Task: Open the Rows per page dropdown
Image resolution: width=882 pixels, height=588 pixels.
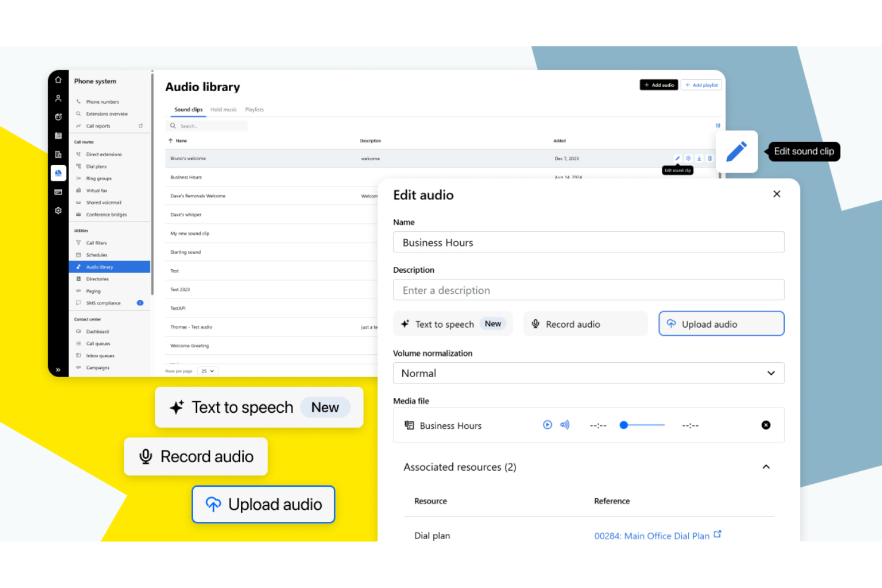Action: (208, 371)
